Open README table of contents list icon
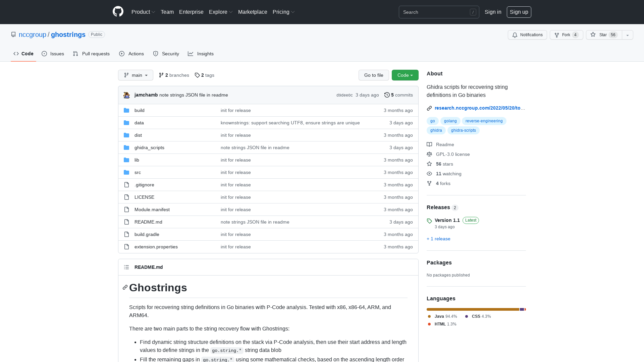Image resolution: width=644 pixels, height=362 pixels. [x=126, y=267]
